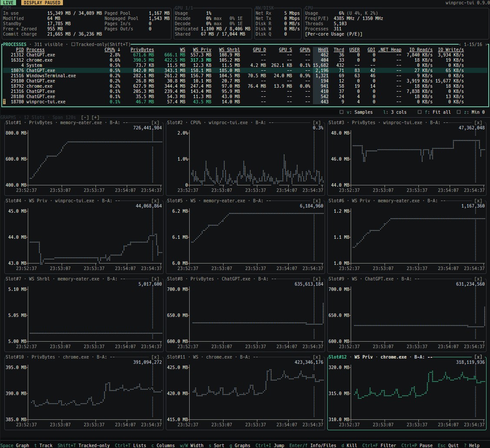This screenshot has height=448, width=490.
Task: Select the System process row (PID 4)
Action: tap(245, 66)
